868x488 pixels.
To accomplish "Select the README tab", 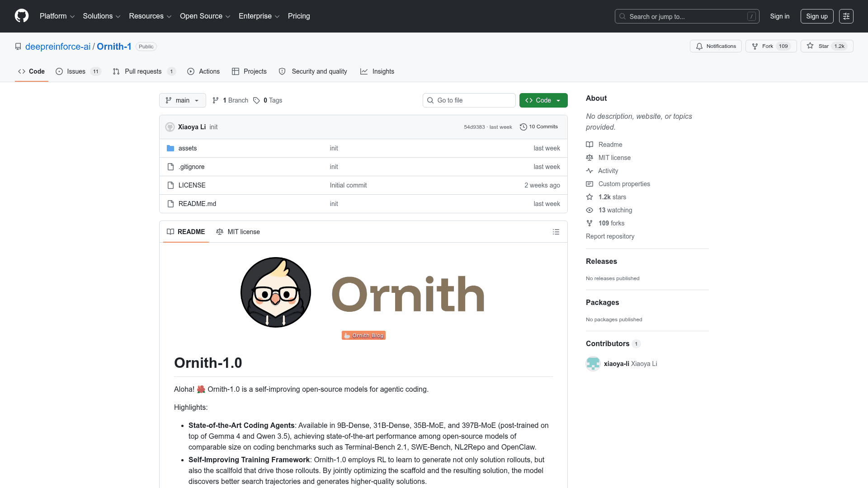I will (x=186, y=232).
